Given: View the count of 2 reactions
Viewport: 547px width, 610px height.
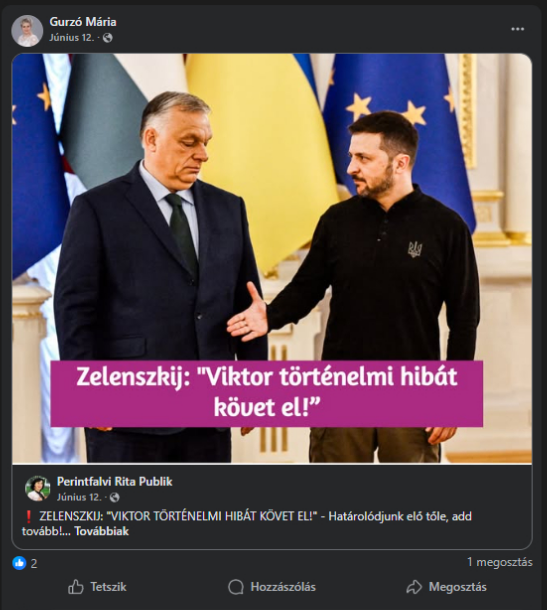Looking at the screenshot, I should 34,563.
